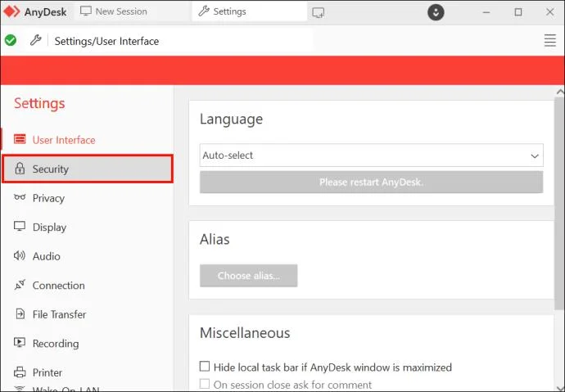
Task: Select User Interface in settings sidebar
Action: point(87,140)
